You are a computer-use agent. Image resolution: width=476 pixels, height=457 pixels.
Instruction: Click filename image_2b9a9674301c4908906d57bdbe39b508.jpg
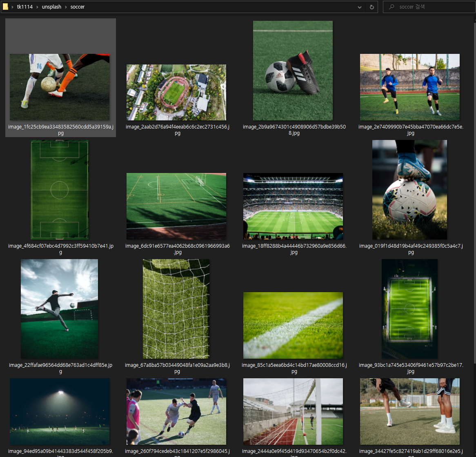coord(294,130)
